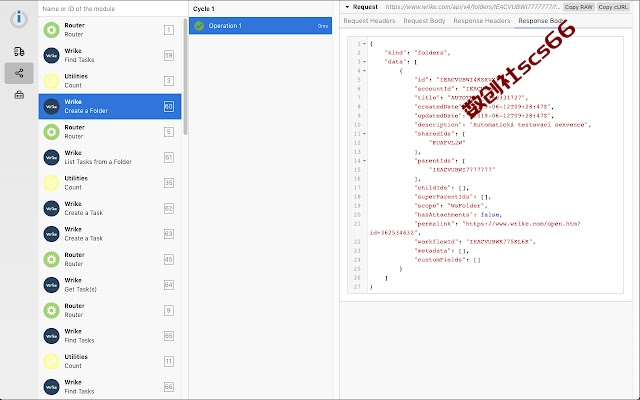This screenshot has width=640, height=400.
Task: Click the 0ms duration on Operation 1
Action: click(322, 26)
